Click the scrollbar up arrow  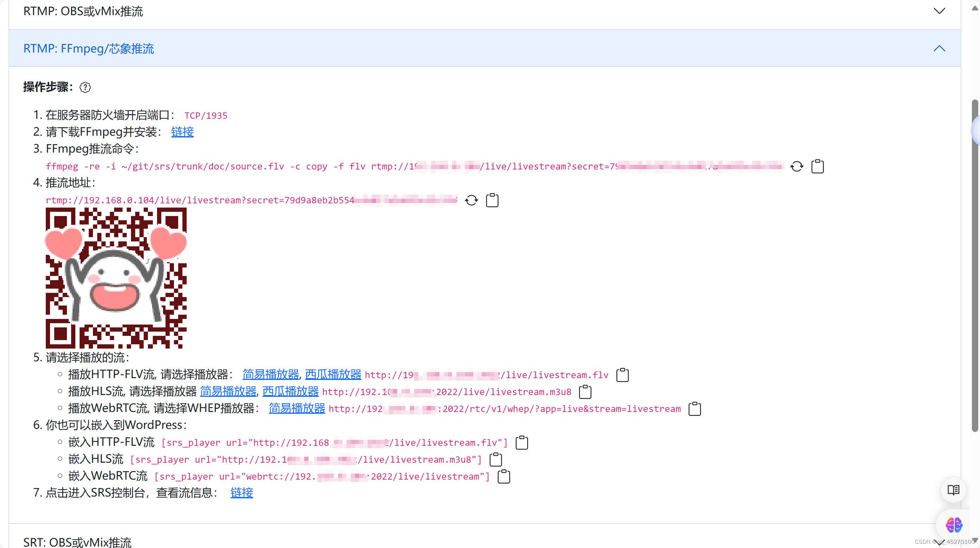975,8
